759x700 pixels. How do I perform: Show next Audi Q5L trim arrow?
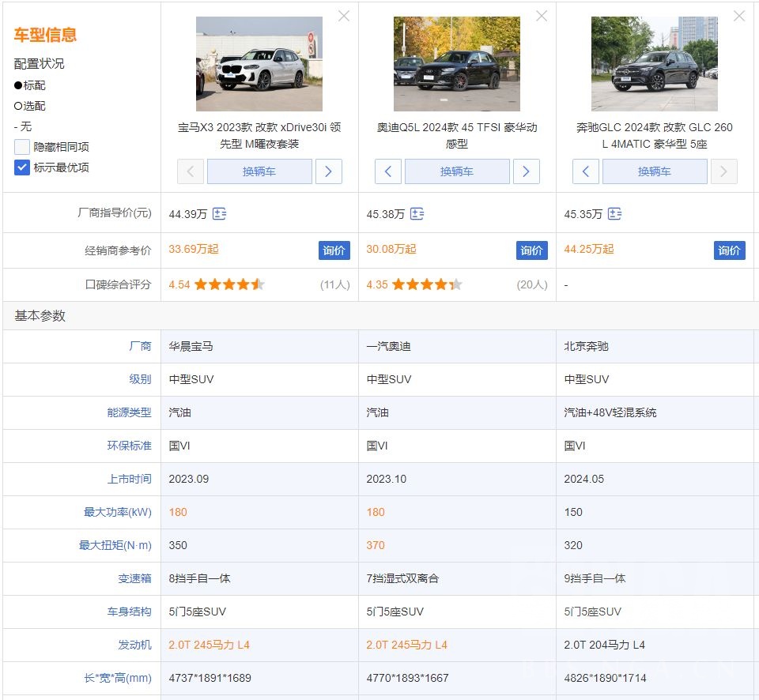click(x=527, y=171)
